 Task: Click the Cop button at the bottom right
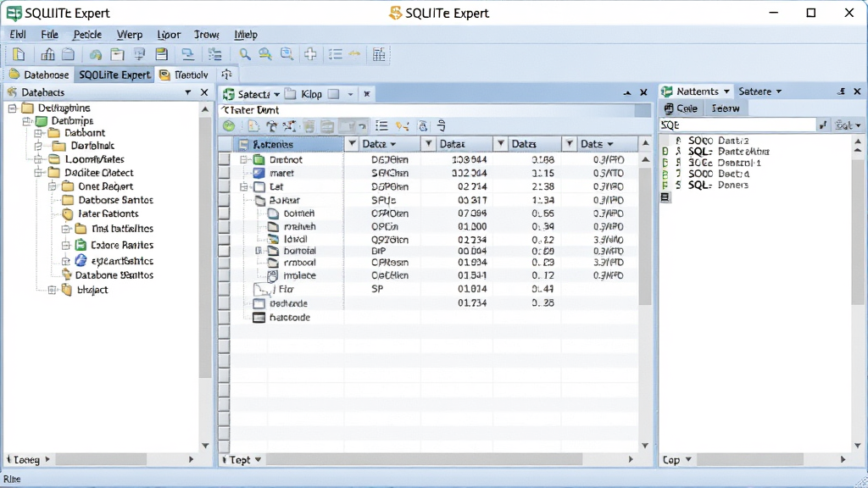click(677, 460)
